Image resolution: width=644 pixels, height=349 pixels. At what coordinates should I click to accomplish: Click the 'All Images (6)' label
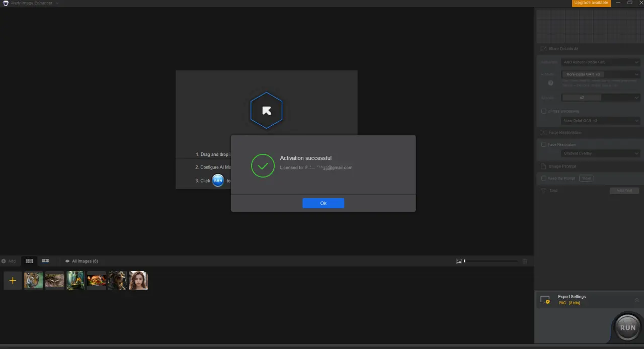tap(85, 261)
